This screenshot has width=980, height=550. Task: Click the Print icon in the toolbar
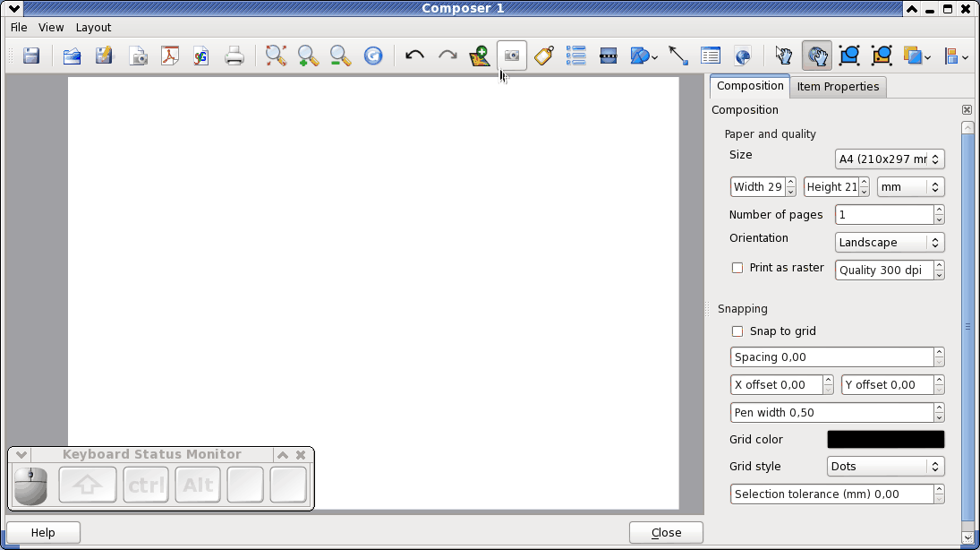point(234,56)
